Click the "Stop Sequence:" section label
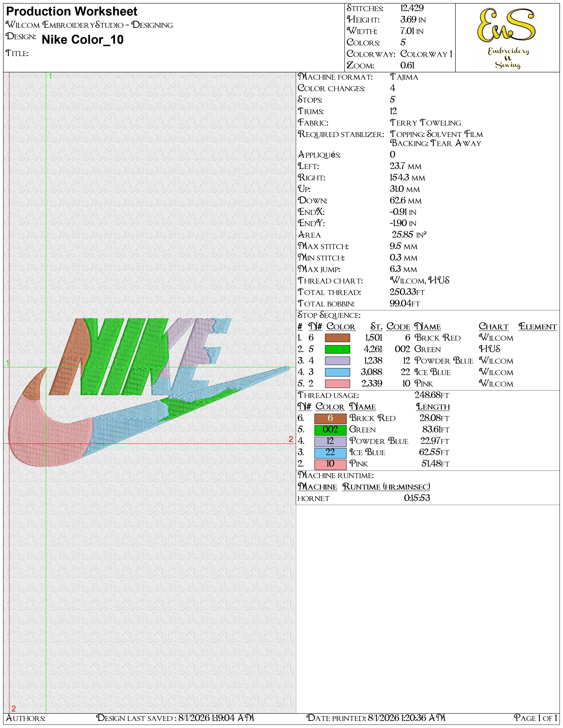The image size is (563, 728). point(329,315)
